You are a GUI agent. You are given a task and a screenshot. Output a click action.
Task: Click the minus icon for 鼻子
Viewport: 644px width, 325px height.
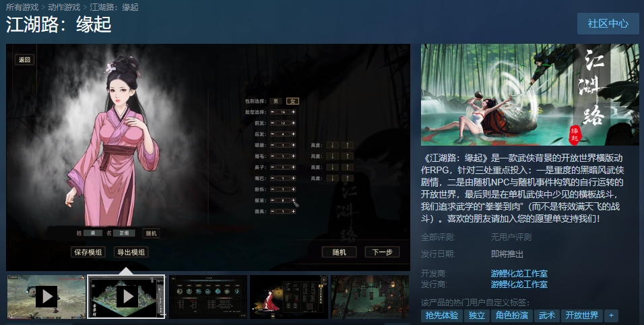(x=272, y=167)
